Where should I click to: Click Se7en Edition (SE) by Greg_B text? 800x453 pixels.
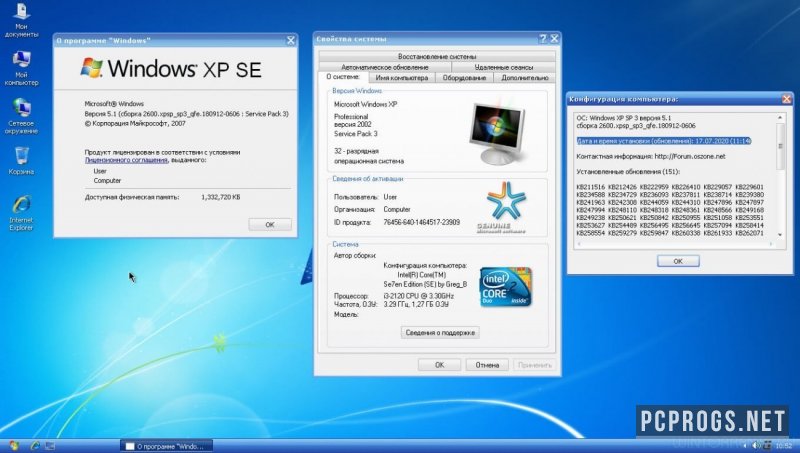click(425, 284)
